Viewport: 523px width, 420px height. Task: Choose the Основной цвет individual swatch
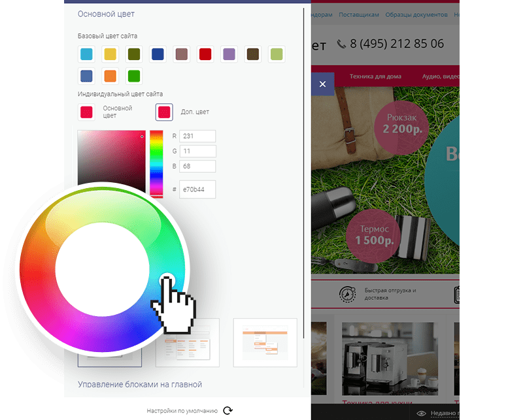[86, 112]
